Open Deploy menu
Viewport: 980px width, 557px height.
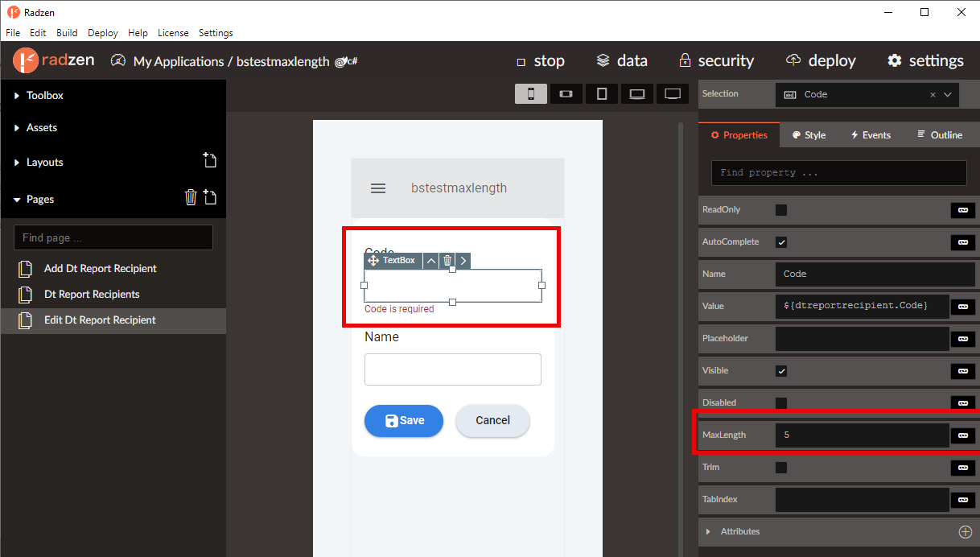(x=103, y=33)
